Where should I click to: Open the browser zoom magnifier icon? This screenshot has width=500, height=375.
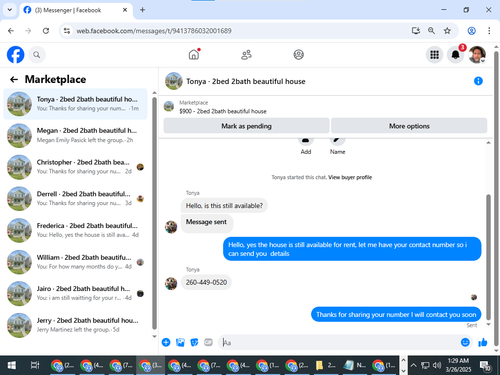[x=431, y=31]
